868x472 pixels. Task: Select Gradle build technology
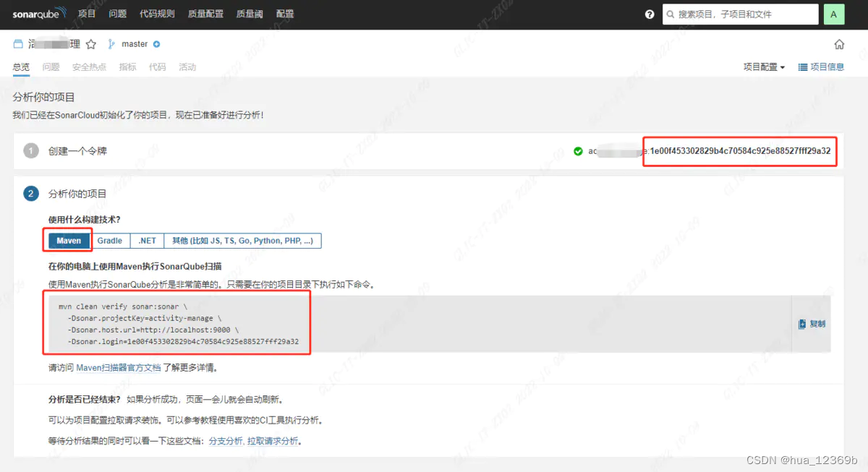point(109,240)
